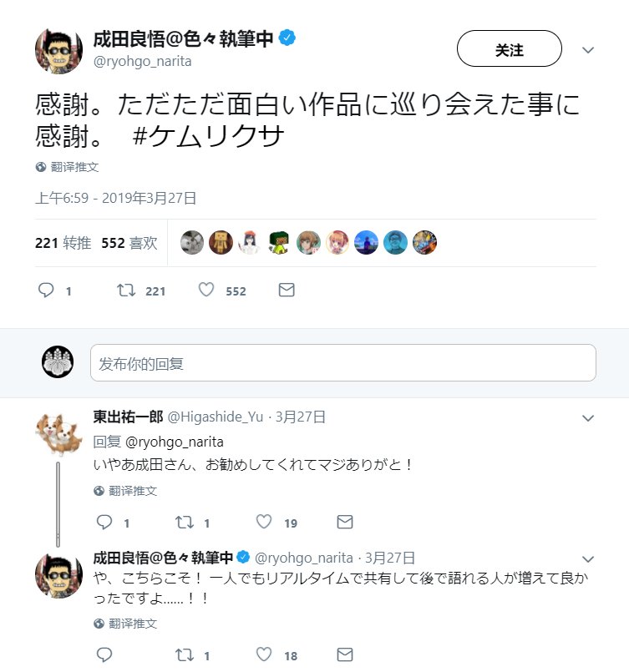Open dropdown arrow on bottom reply
629x672 pixels.
click(x=588, y=558)
